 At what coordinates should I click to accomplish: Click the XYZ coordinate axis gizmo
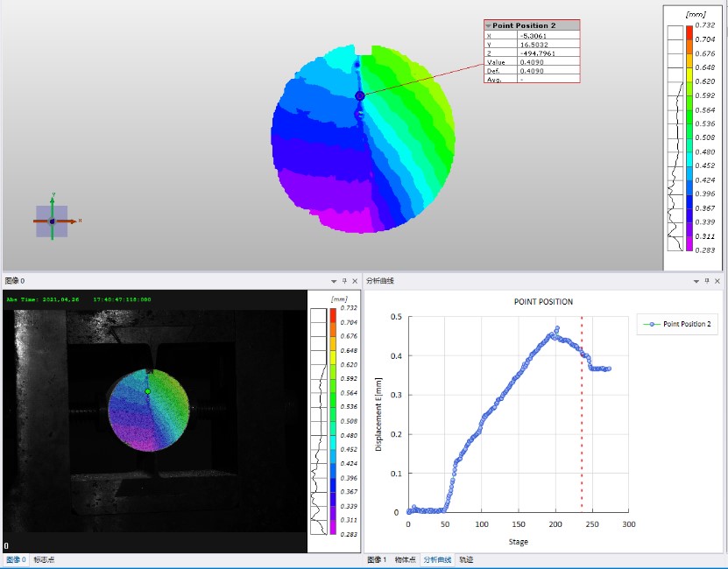tap(52, 221)
